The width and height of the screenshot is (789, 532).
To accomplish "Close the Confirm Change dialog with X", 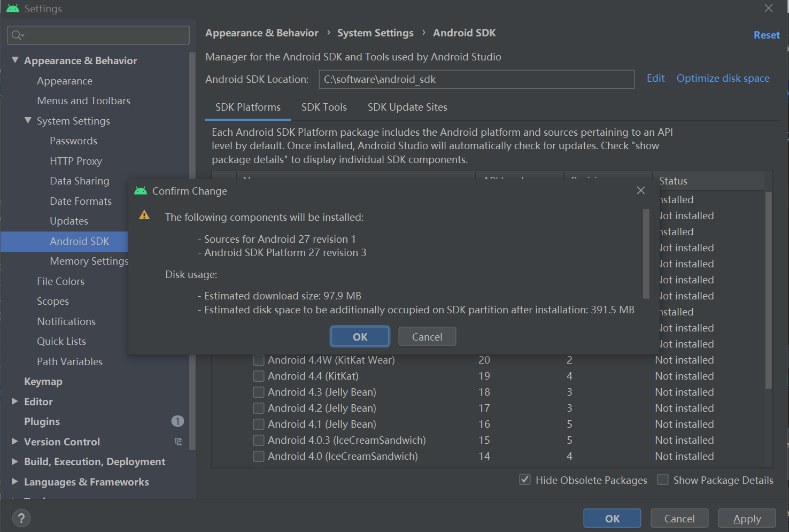I will (641, 190).
